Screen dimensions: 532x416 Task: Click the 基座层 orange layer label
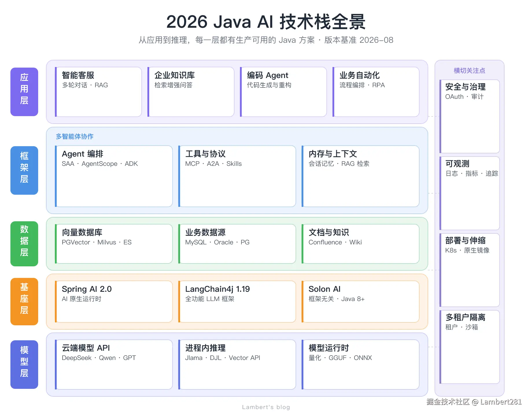(24, 302)
